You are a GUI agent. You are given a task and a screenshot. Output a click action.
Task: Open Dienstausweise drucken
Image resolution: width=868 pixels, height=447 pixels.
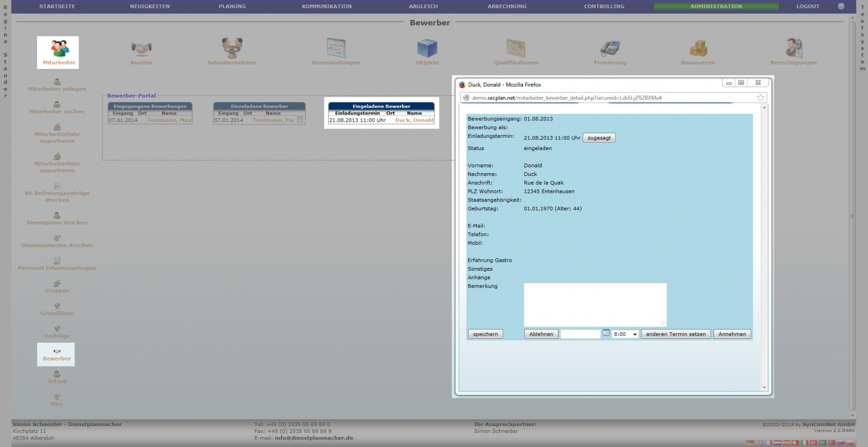pyautogui.click(x=57, y=245)
